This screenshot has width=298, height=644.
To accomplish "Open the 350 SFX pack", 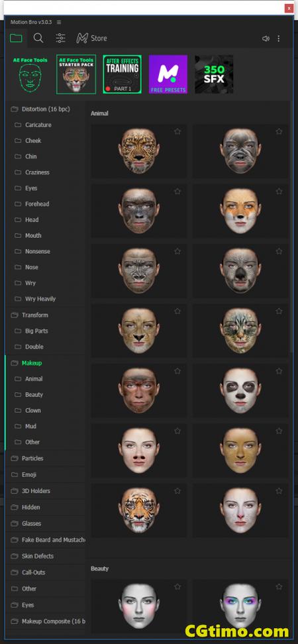I will 214,74.
